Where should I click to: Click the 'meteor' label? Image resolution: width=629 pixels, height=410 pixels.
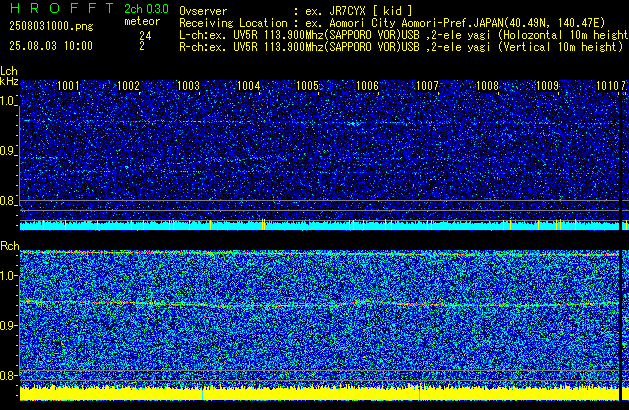tap(142, 21)
